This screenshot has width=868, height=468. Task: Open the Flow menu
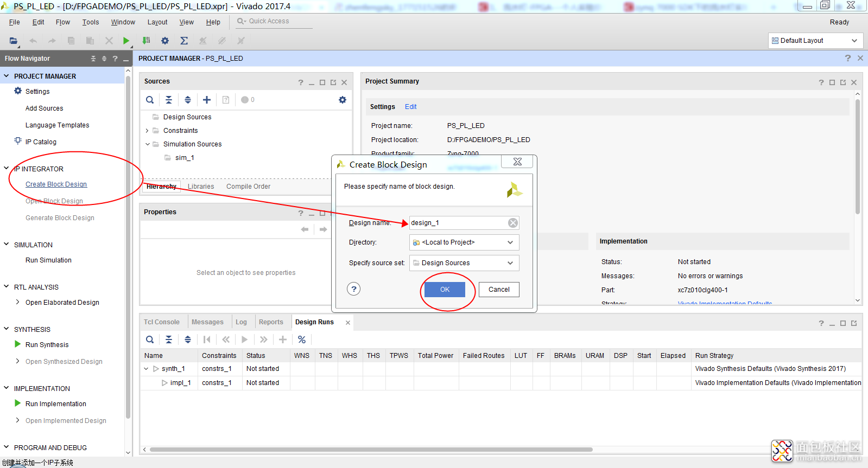point(63,22)
